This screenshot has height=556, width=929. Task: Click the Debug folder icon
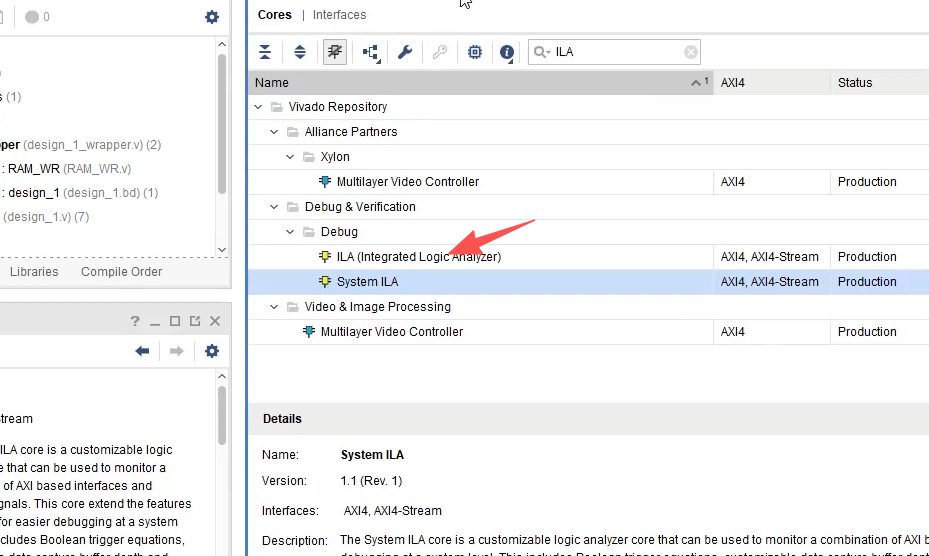click(x=308, y=232)
